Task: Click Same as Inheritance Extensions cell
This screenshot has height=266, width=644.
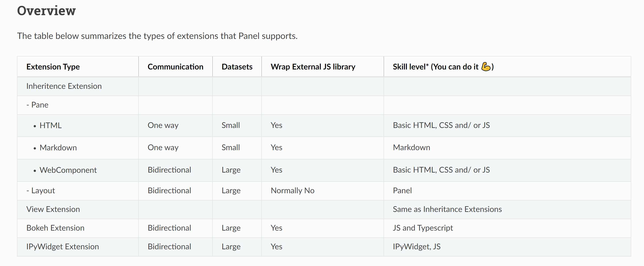Action: (447, 209)
